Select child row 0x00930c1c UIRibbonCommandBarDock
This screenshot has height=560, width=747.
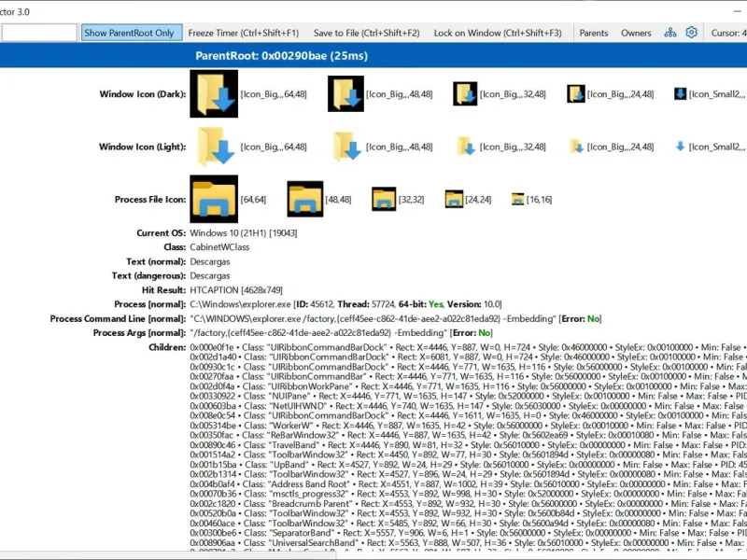(x=469, y=367)
